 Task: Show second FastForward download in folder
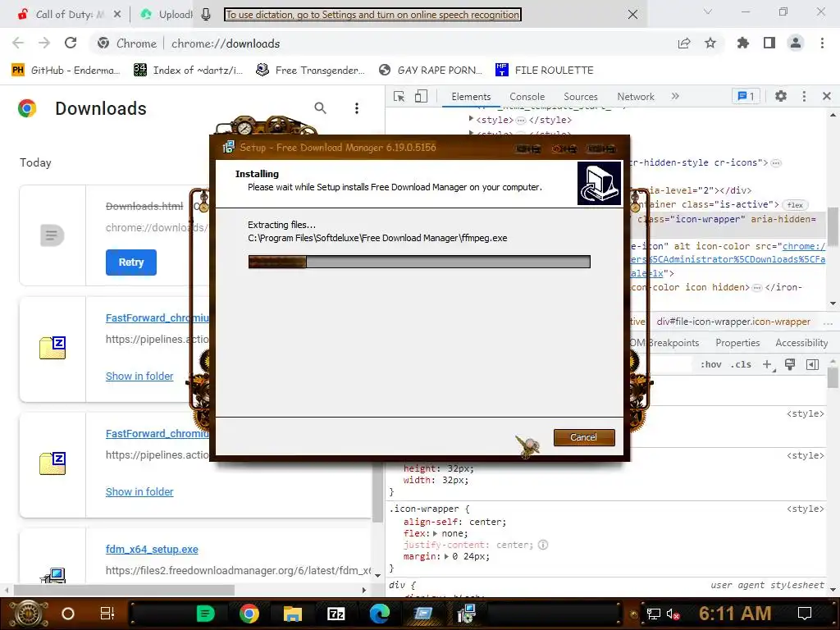[139, 492]
